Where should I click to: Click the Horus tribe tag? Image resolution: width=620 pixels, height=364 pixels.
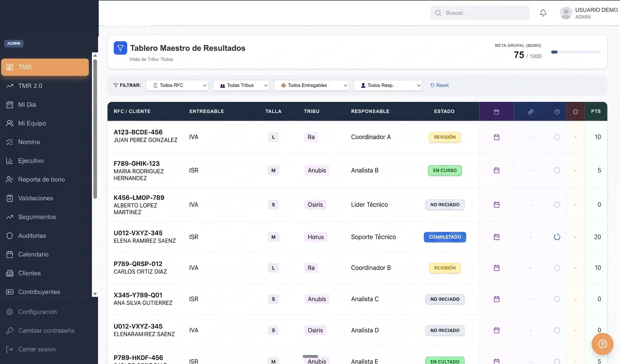[315, 237]
